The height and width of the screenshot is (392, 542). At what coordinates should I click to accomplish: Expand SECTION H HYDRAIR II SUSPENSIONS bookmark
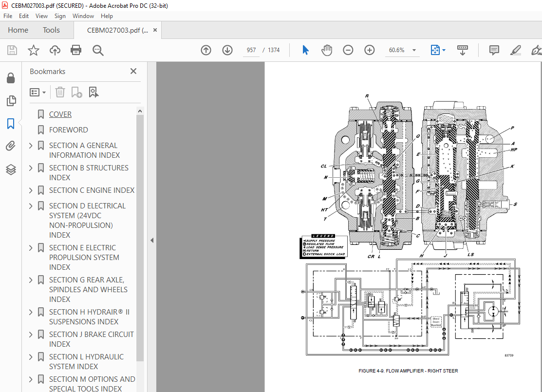click(x=31, y=312)
